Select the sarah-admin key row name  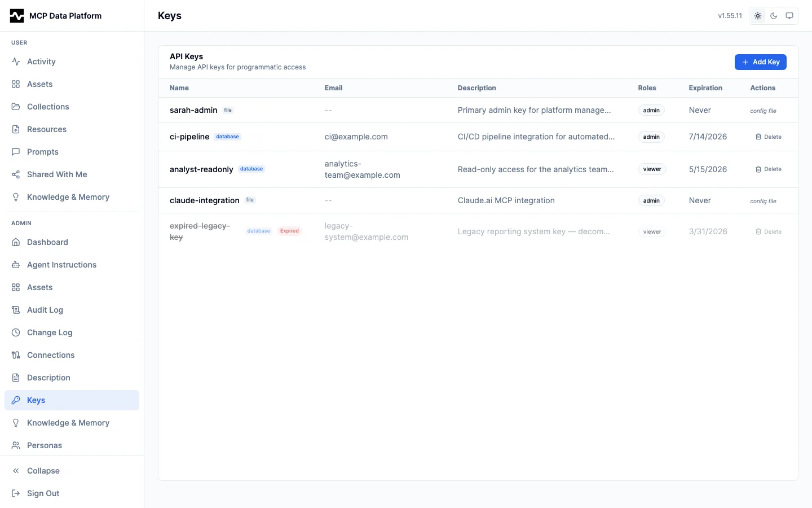click(x=193, y=110)
